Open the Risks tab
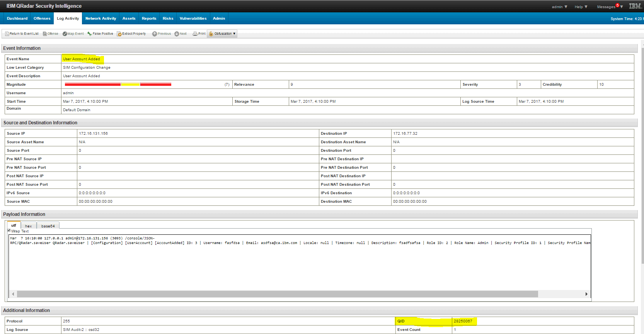Viewport: 644px width, 334px height. pyautogui.click(x=168, y=19)
